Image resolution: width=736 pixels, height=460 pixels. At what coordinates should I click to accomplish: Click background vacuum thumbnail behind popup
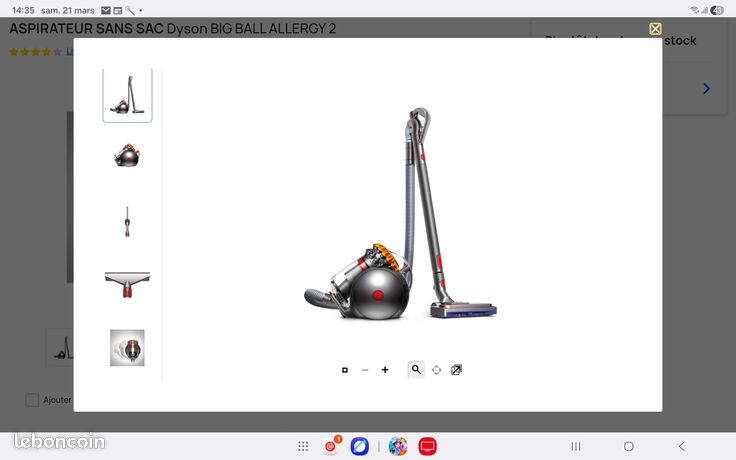pyautogui.click(x=60, y=348)
